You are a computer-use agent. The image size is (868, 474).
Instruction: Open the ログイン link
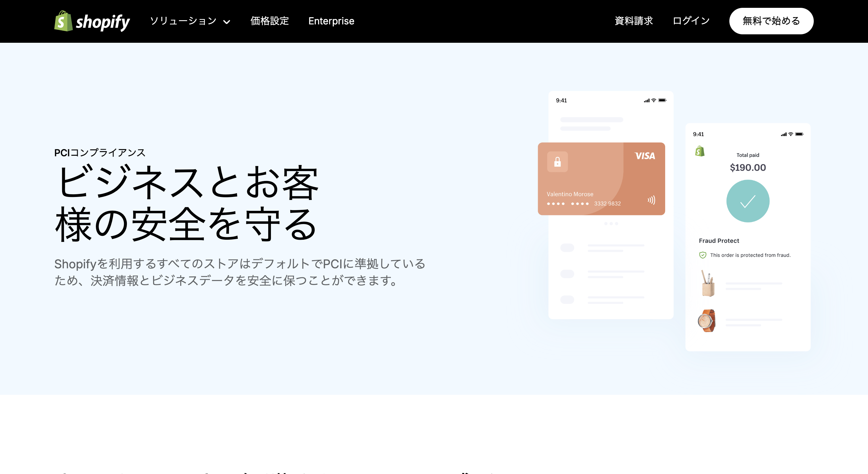pyautogui.click(x=691, y=21)
